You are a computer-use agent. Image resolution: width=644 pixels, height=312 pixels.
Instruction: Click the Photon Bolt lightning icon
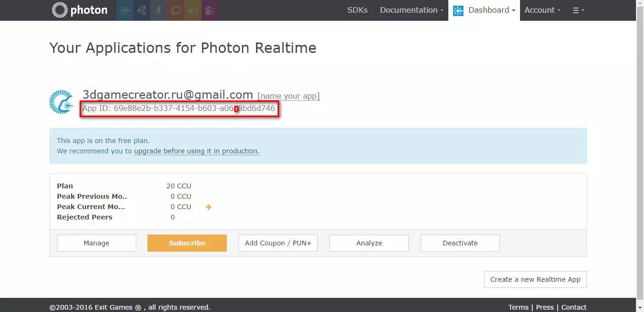click(158, 10)
